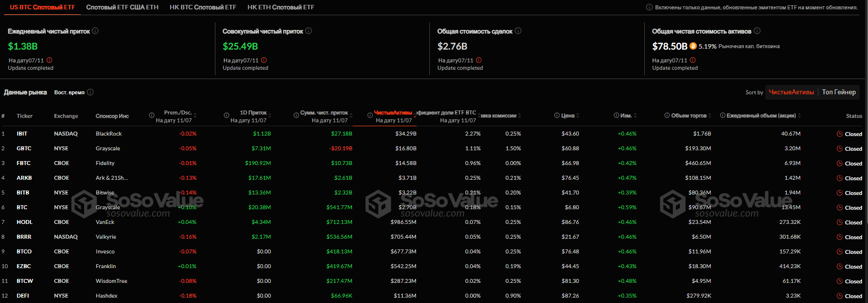This screenshot has height=303, width=868.
Task: Click sponsor name BlackRock
Action: [x=109, y=134]
